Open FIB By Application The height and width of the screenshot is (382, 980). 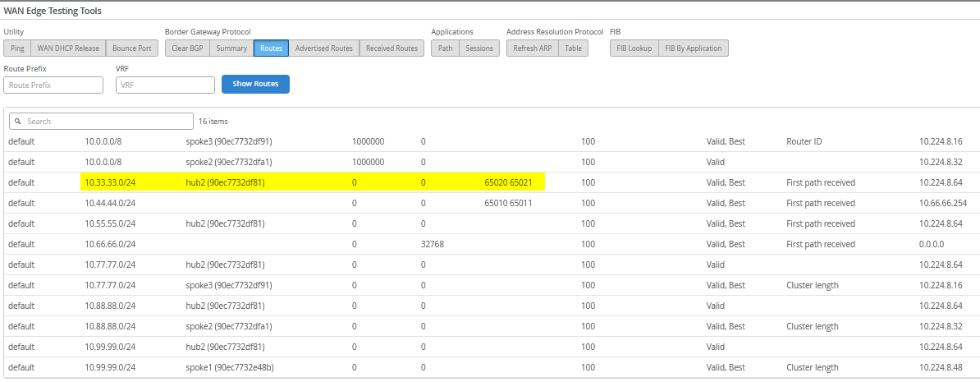click(x=694, y=48)
